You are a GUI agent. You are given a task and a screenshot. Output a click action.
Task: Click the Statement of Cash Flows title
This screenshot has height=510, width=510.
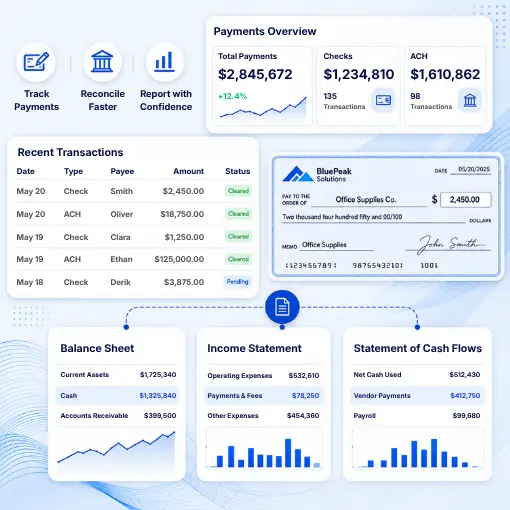[x=418, y=348]
